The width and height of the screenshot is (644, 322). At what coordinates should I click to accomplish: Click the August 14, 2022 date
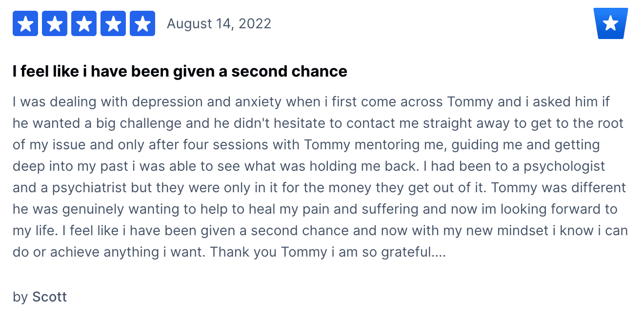pyautogui.click(x=219, y=23)
